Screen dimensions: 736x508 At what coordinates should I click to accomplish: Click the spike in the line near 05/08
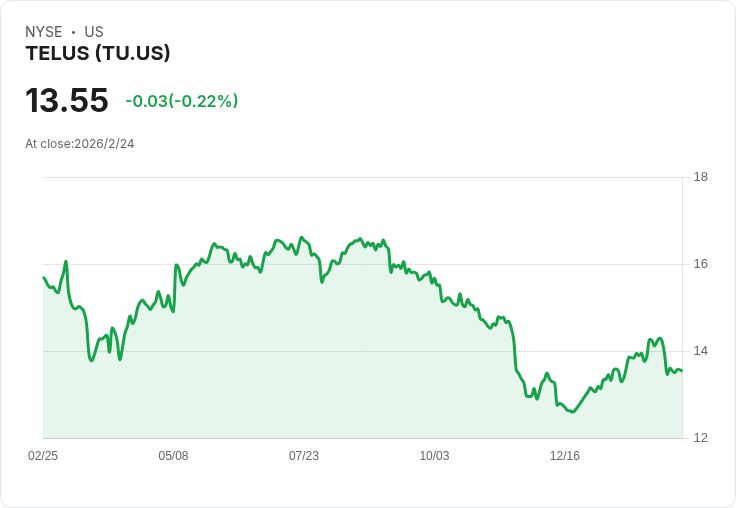[176, 265]
